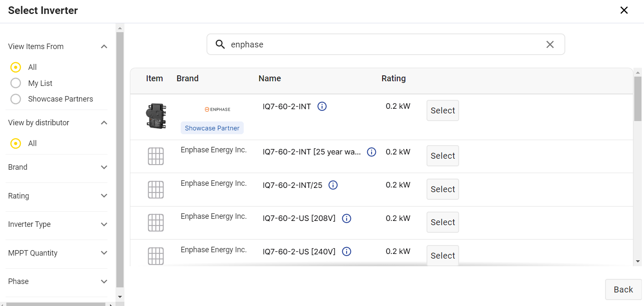This screenshot has width=644, height=306.
Task: Click filter panel scroll up arrow
Action: coord(120,28)
